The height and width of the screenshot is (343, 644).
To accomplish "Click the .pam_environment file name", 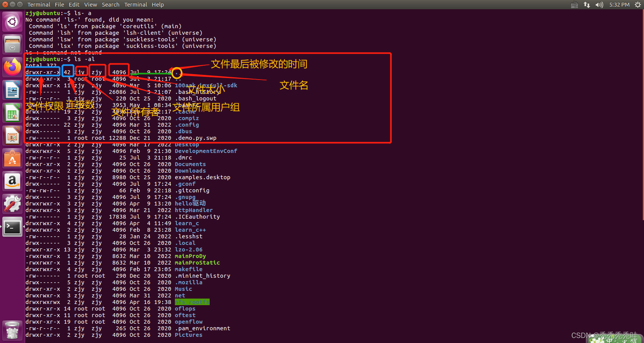I will 202,328.
